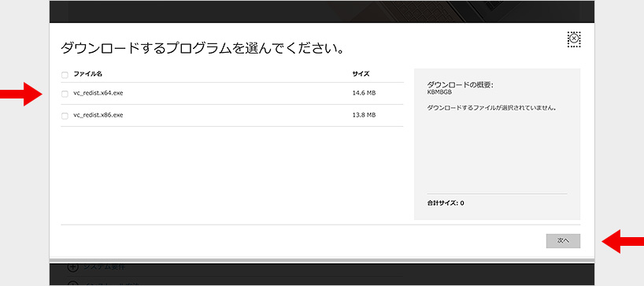
Task: Check the vc_redist.x64.exe checkbox
Action: 65,94
